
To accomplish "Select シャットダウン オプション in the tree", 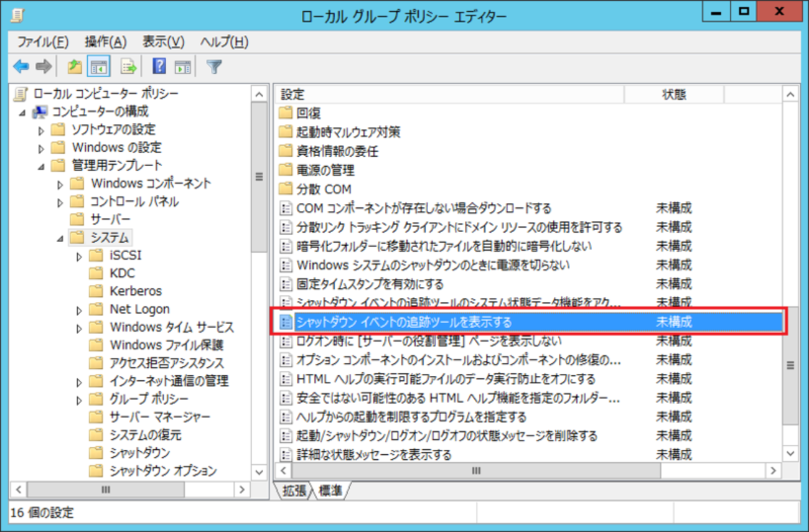I will (163, 471).
